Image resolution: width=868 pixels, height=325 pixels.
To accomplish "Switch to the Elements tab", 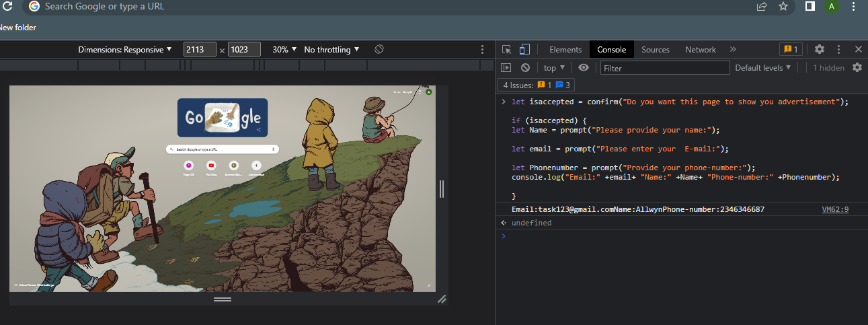I will pyautogui.click(x=565, y=49).
